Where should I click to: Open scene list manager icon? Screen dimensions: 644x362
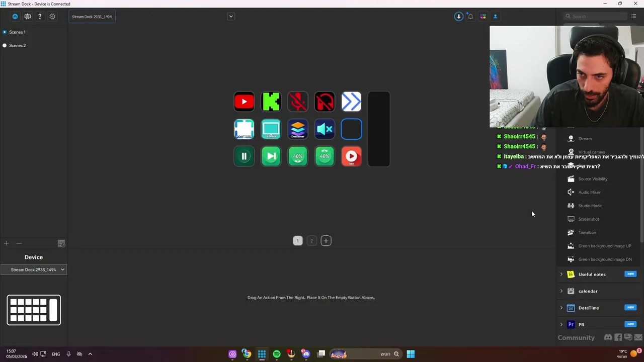coord(61,243)
